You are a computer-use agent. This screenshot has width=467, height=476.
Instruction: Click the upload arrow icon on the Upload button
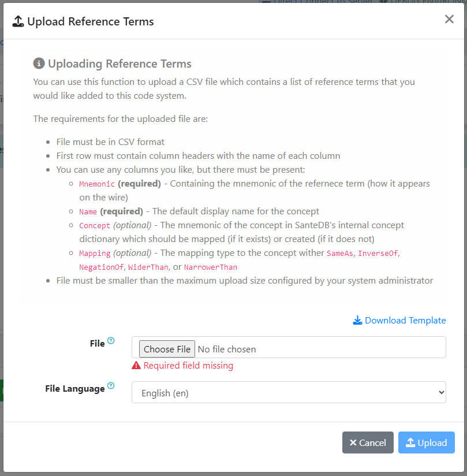[410, 443]
